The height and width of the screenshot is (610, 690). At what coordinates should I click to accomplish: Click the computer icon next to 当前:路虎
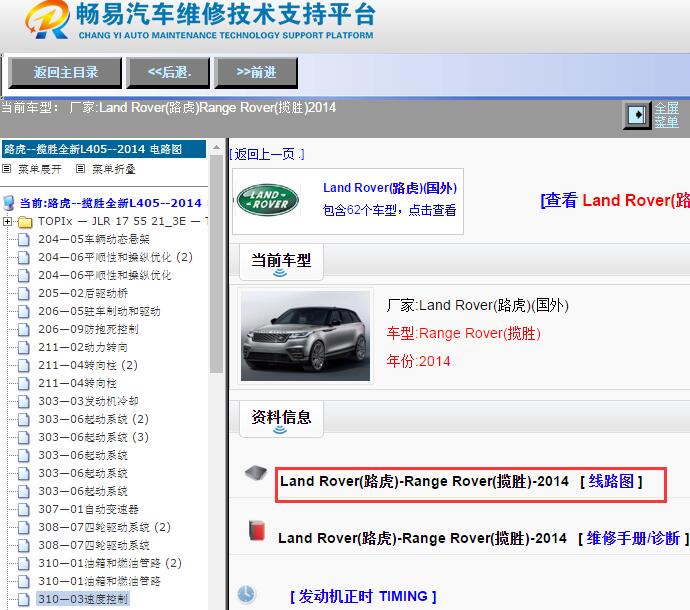[x=9, y=203]
